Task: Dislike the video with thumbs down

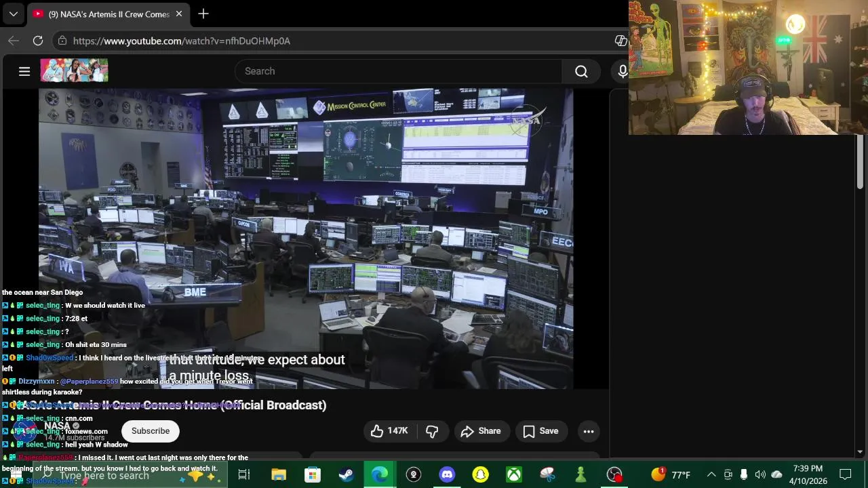Action: (x=432, y=431)
